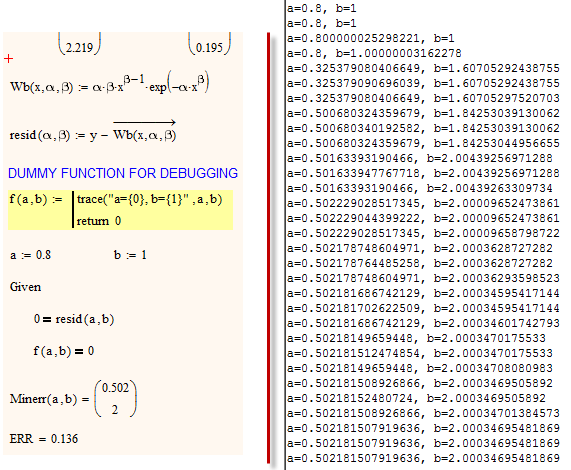This screenshot has height=470, width=571.
Task: Click the 'return 0' program line
Action: pyautogui.click(x=99, y=221)
